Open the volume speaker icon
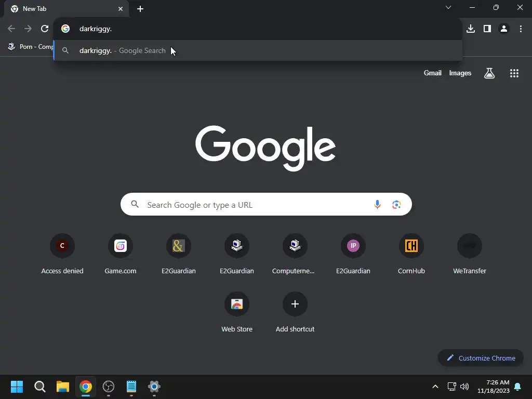The height and width of the screenshot is (399, 532). point(464,387)
